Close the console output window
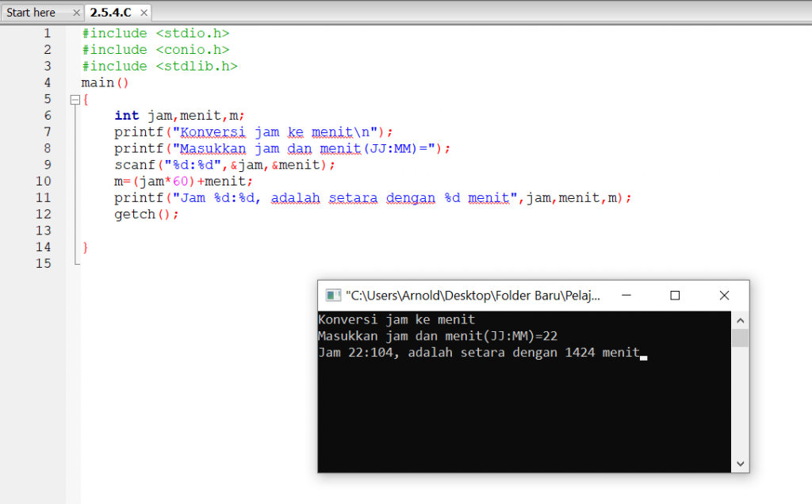This screenshot has height=504, width=812. point(724,296)
